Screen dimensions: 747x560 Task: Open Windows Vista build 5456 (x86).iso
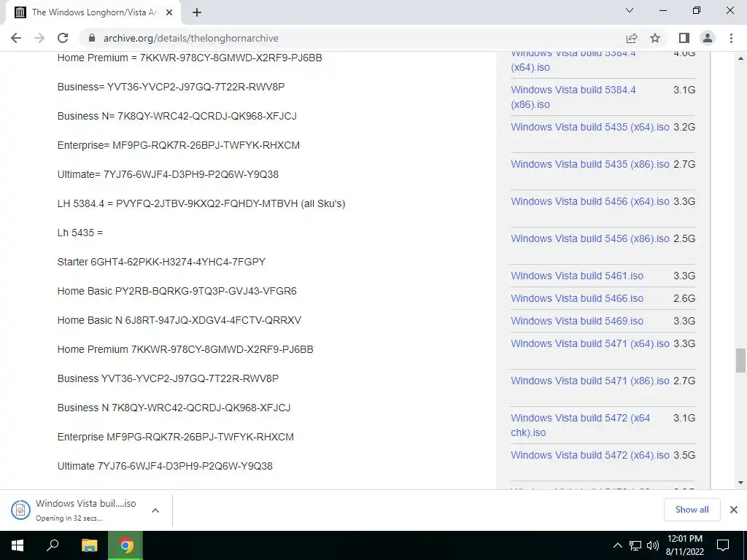(589, 238)
